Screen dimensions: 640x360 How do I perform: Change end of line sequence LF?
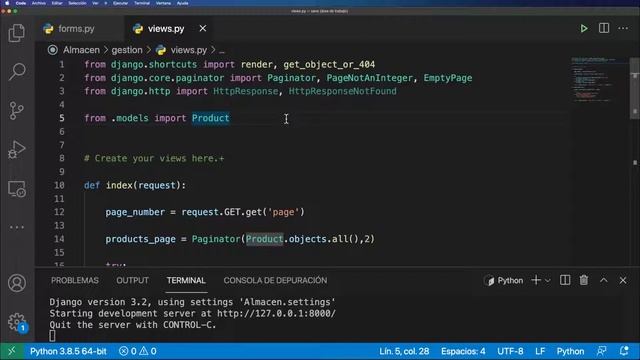[540, 351]
